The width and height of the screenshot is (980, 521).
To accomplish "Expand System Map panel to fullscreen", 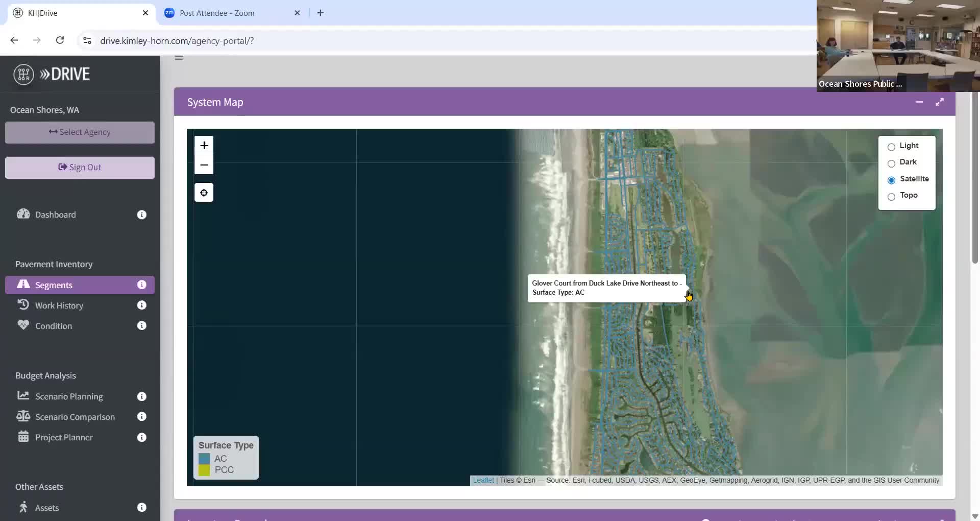I will (x=939, y=102).
